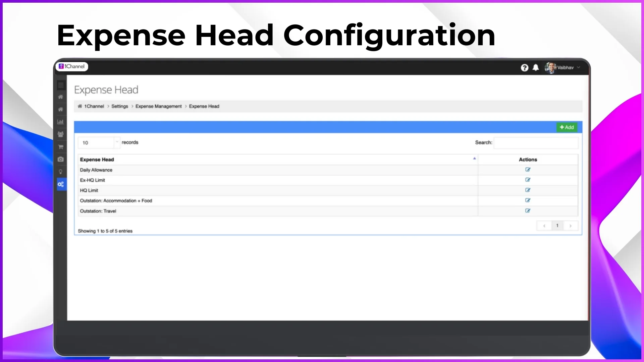Edit the Daily Allowance expense head
This screenshot has height=362, width=644.
coord(528,170)
